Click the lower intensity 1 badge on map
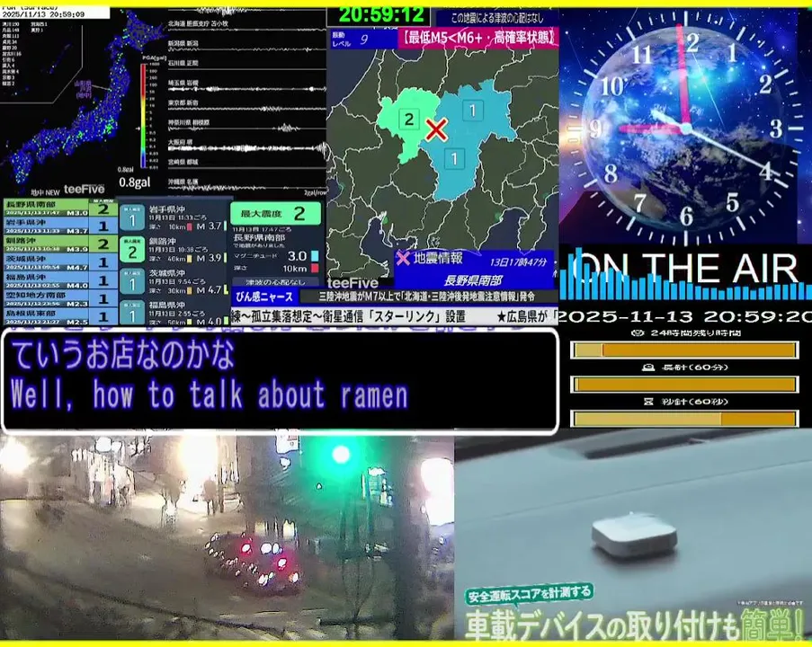Viewport: 812px width, 647px height. pyautogui.click(x=454, y=158)
